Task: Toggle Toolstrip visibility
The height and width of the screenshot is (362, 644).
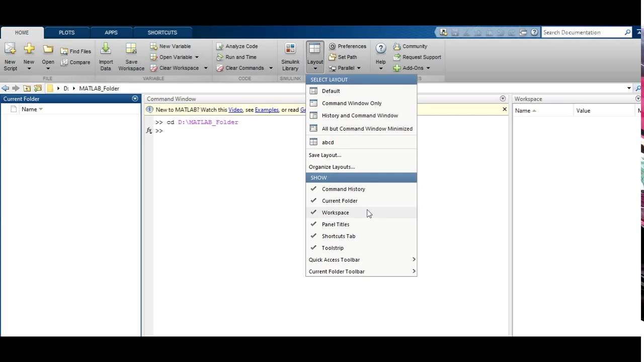Action: click(x=361, y=248)
